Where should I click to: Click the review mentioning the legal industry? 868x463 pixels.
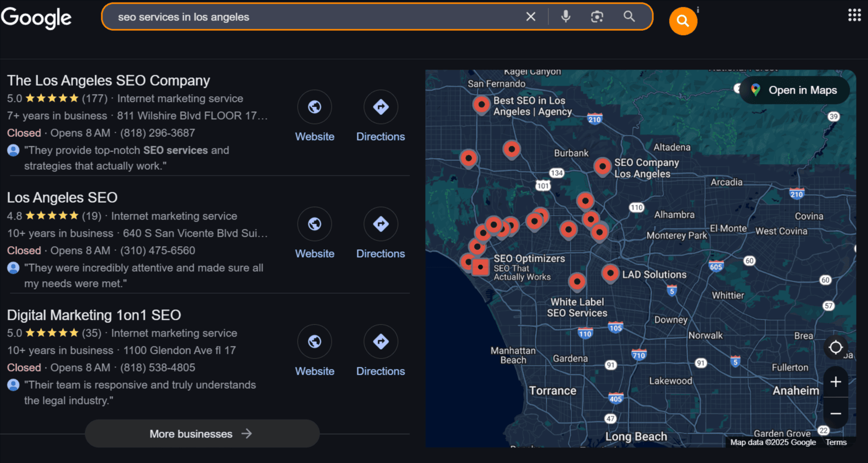click(x=140, y=392)
